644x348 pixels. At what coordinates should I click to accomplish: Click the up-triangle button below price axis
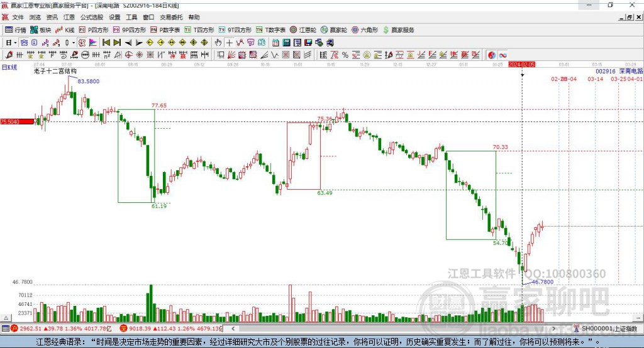(x=6, y=318)
